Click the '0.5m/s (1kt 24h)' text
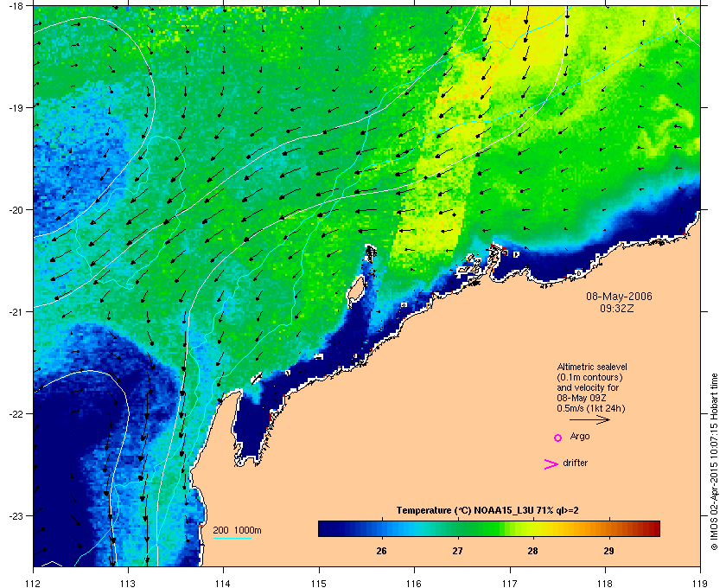Screen dimensions: 726x588 click(591, 408)
